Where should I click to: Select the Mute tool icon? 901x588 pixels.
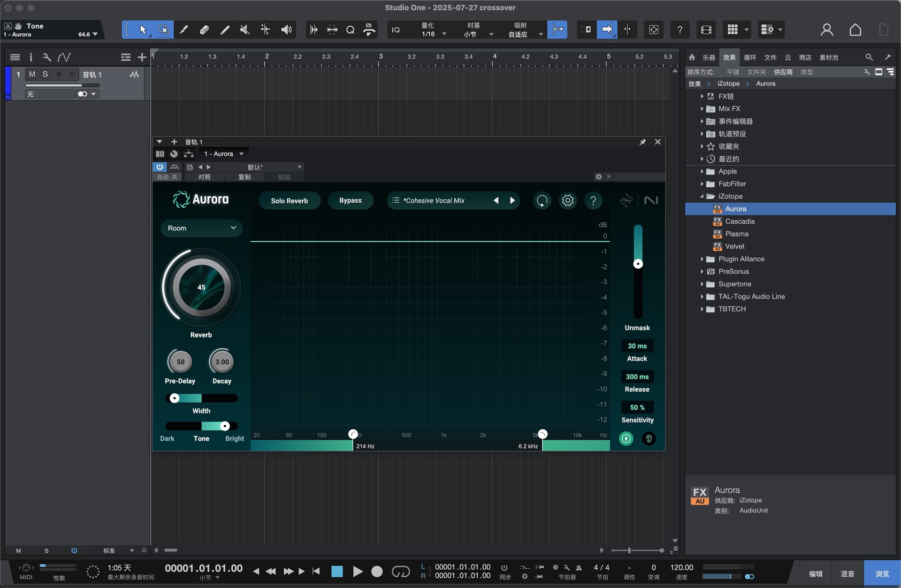click(x=244, y=30)
